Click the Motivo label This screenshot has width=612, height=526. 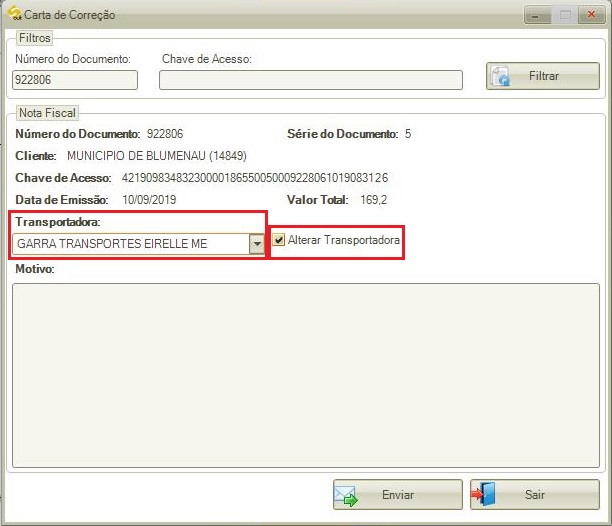(35, 269)
